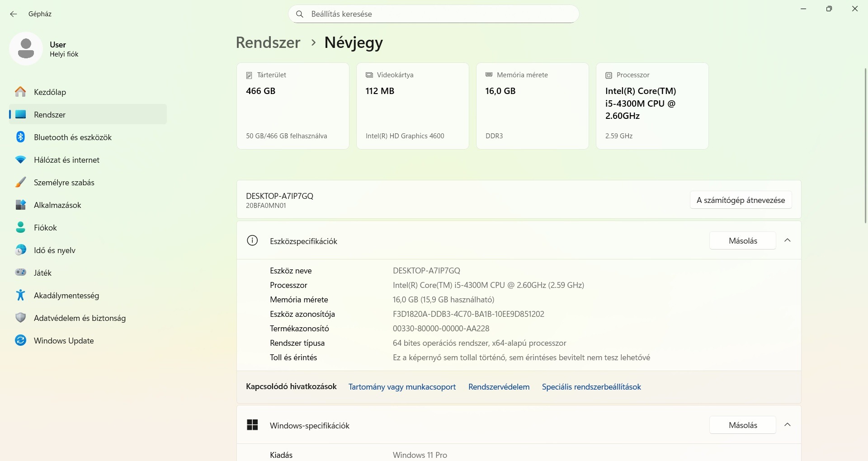Click the Rendszer breadcrumb link
The image size is (868, 461).
[x=268, y=42]
